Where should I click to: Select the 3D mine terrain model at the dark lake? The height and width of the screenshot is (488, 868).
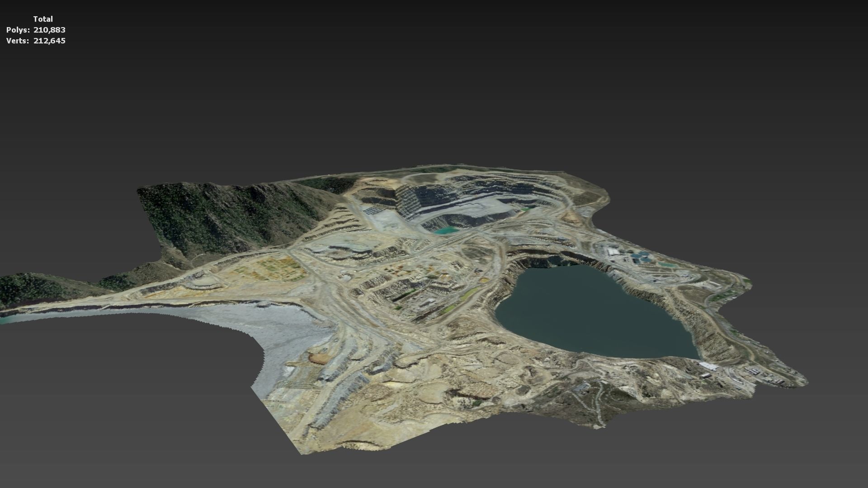[597, 312]
